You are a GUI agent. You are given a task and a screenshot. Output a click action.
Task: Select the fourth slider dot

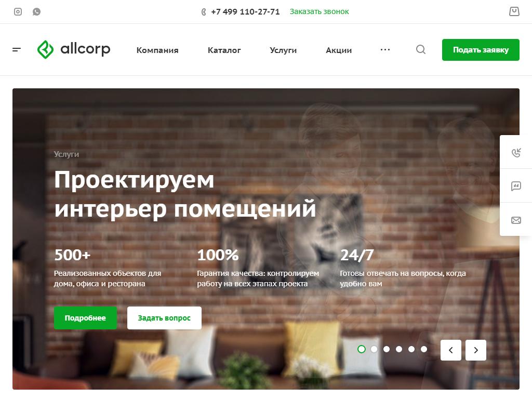pyautogui.click(x=399, y=349)
